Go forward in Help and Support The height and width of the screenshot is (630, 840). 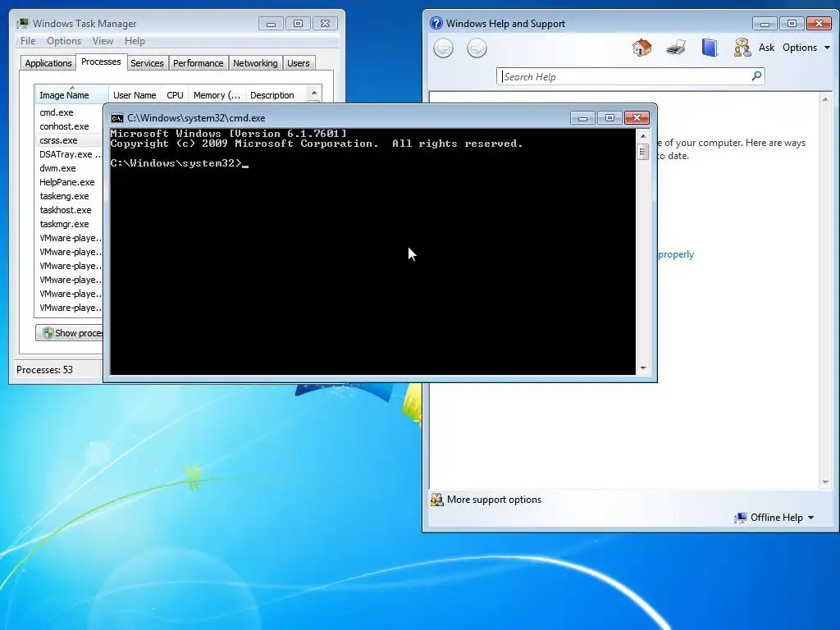click(477, 48)
